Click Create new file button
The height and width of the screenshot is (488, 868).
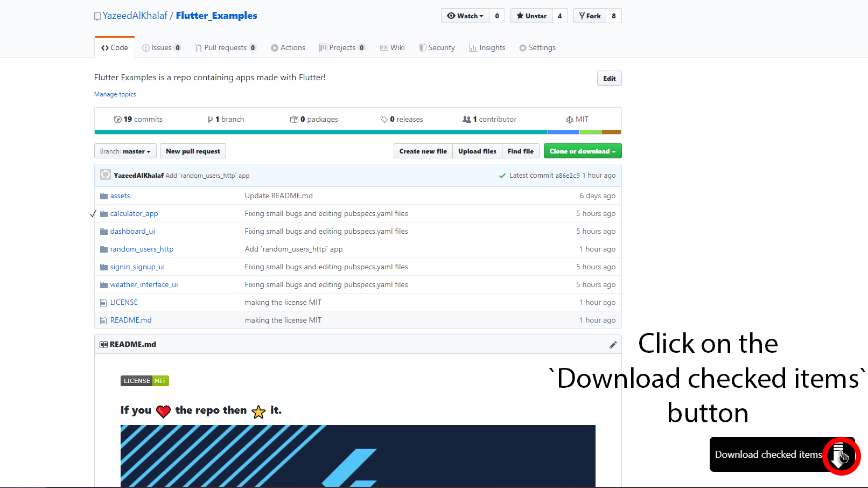(x=423, y=151)
